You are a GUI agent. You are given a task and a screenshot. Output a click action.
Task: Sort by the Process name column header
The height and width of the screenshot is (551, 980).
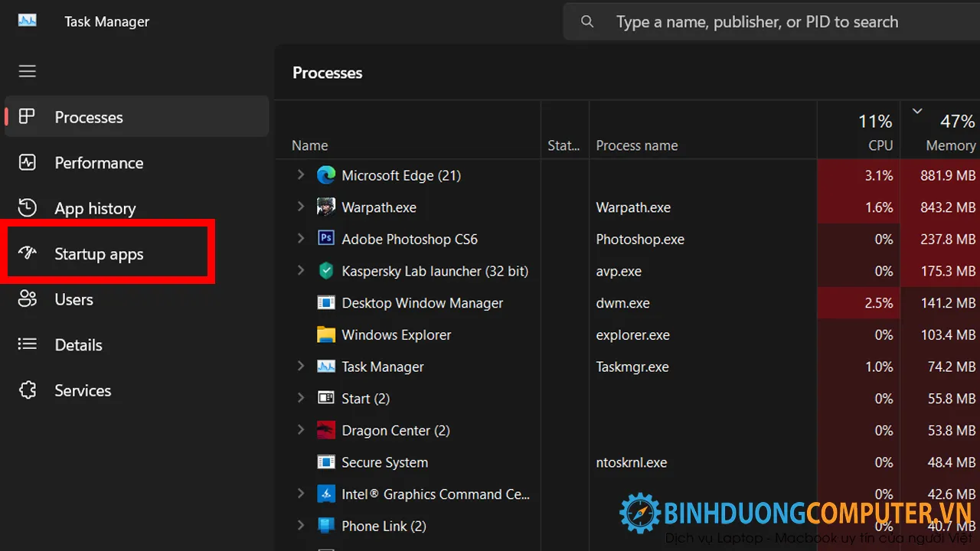click(x=637, y=145)
